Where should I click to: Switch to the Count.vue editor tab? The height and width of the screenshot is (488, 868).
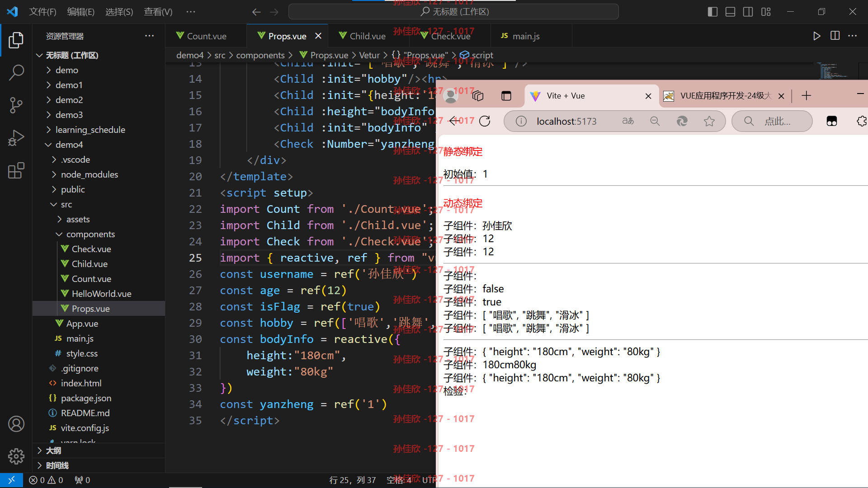click(x=206, y=36)
